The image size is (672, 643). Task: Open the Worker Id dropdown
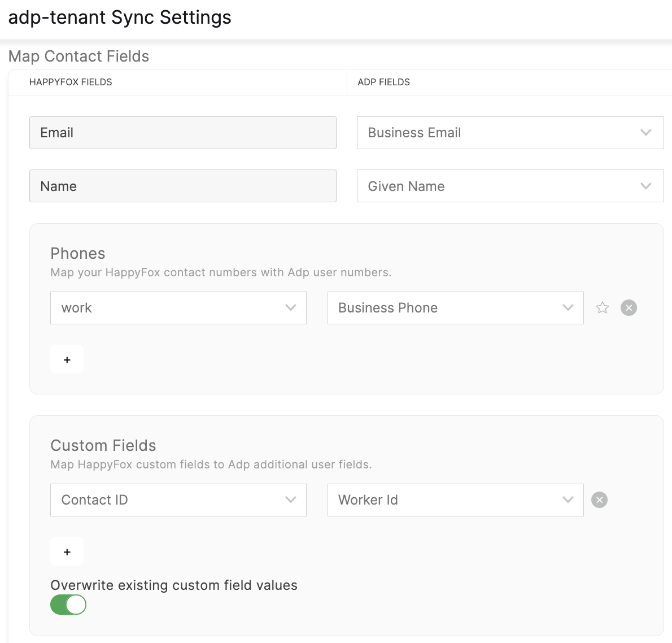coord(456,500)
